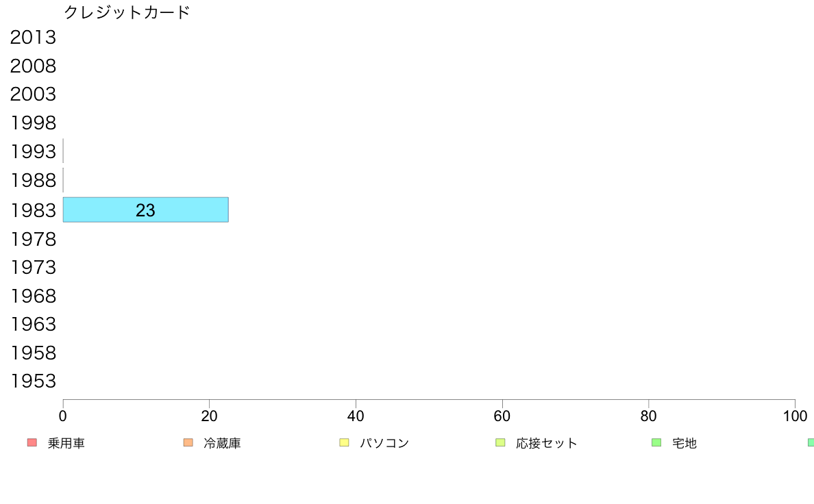Select the 応接セット legend label
Screen dimensions: 814x504
coord(547,443)
